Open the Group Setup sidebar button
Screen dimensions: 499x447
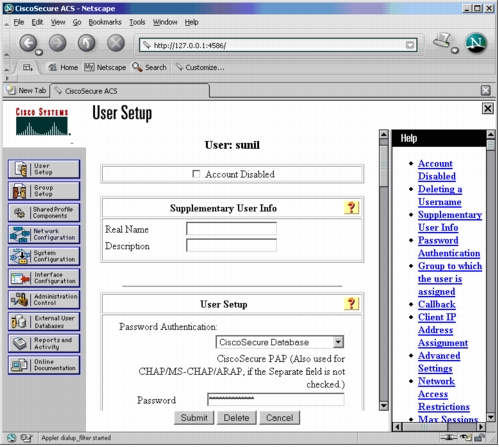coord(44,191)
